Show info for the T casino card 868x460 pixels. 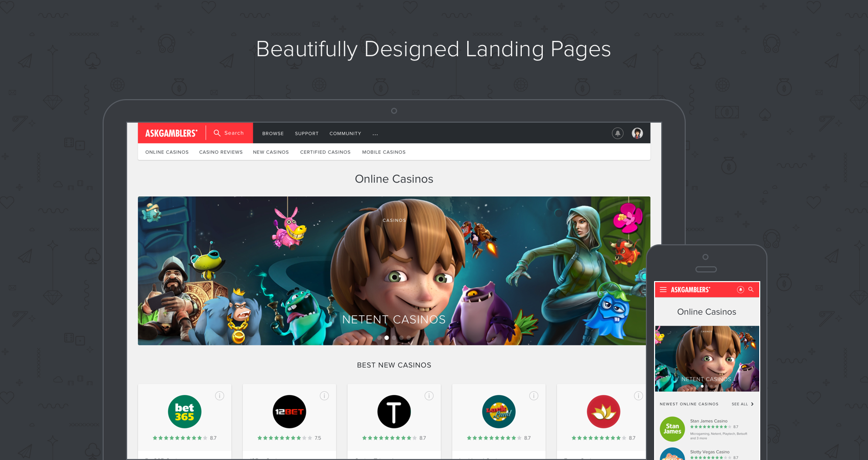[x=429, y=396]
